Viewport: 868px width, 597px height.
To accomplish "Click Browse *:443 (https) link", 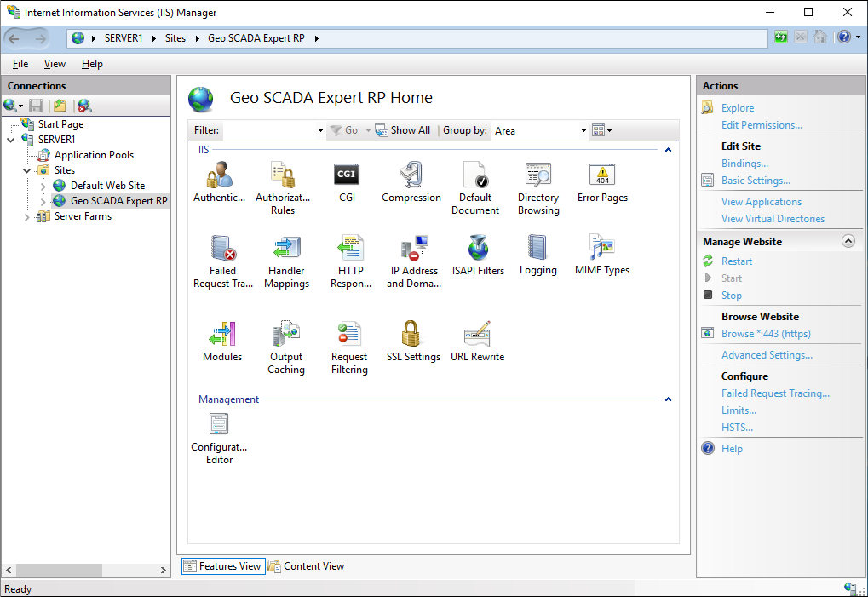I will pyautogui.click(x=766, y=334).
